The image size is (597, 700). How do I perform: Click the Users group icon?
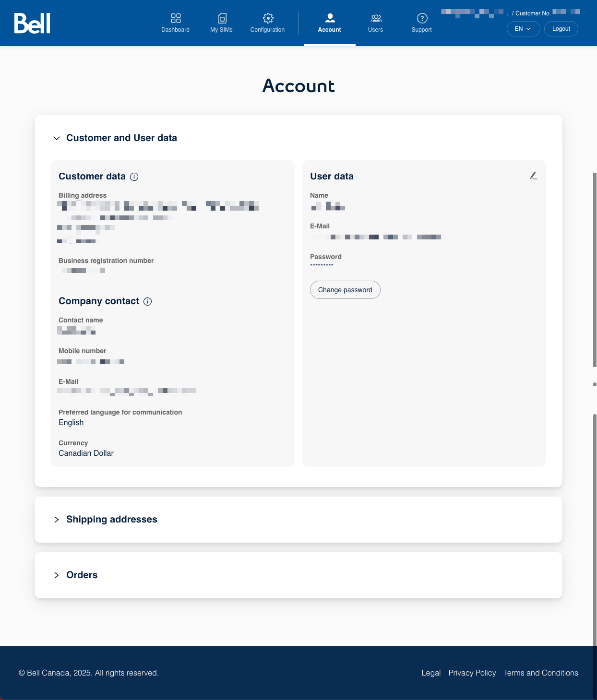tap(376, 18)
